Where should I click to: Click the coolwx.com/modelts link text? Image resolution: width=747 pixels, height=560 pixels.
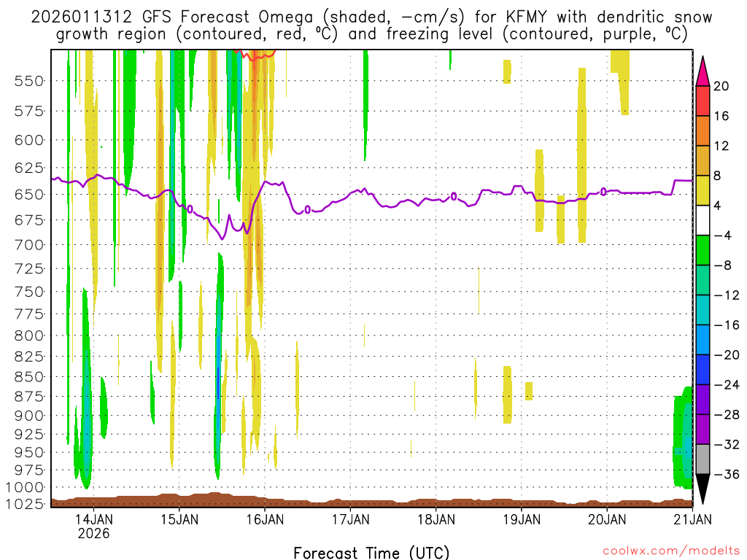pyautogui.click(x=671, y=551)
